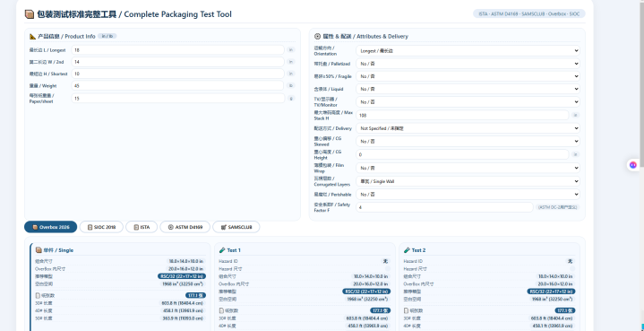This screenshot has width=644, height=331.
Task: Click the 18.0×14.0×10.0 in value in the Single card
Action: (x=185, y=261)
